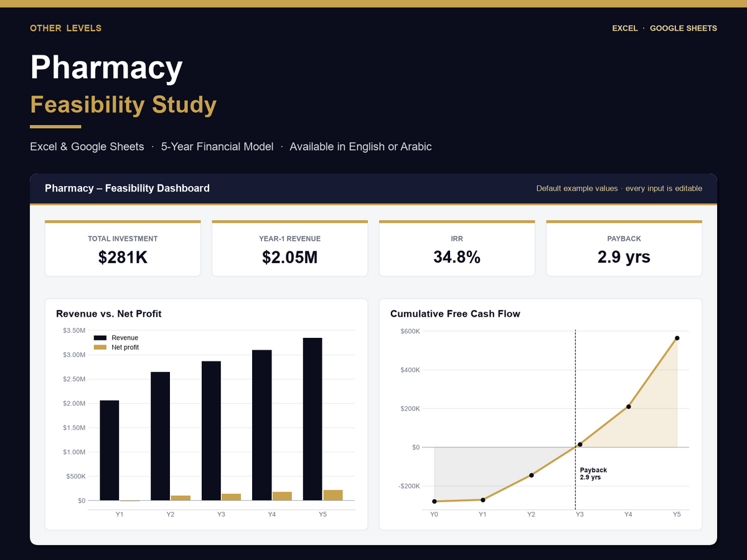The image size is (747, 560).
Task: Click the Y5 net profit gold bar
Action: [x=333, y=495]
